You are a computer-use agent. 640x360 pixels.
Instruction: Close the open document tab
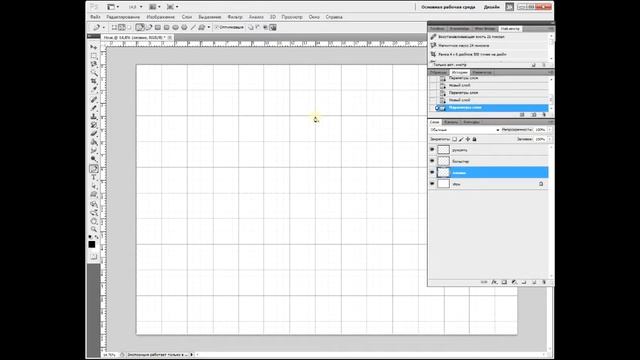pos(170,37)
